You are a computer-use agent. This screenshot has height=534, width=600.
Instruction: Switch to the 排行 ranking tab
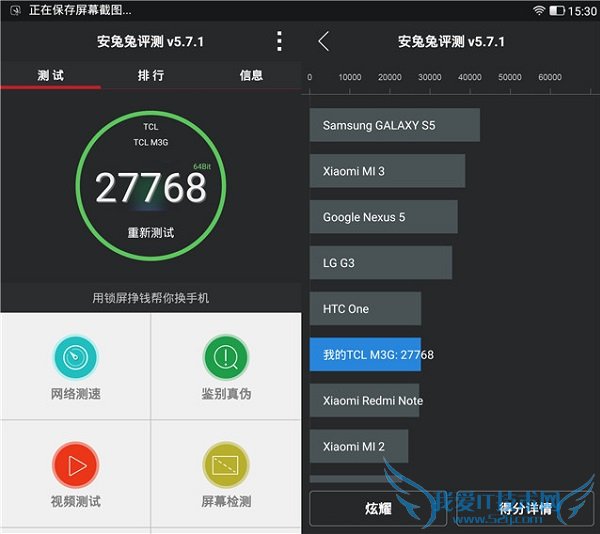151,75
